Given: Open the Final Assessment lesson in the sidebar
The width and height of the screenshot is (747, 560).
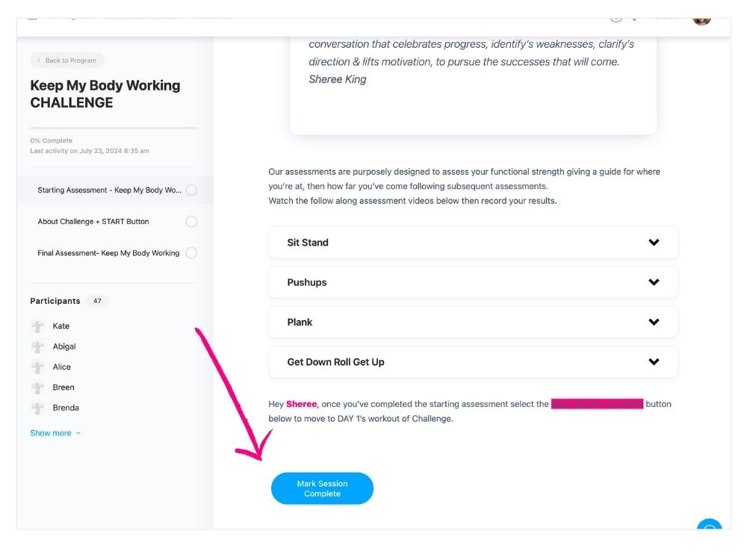Looking at the screenshot, I should [108, 253].
